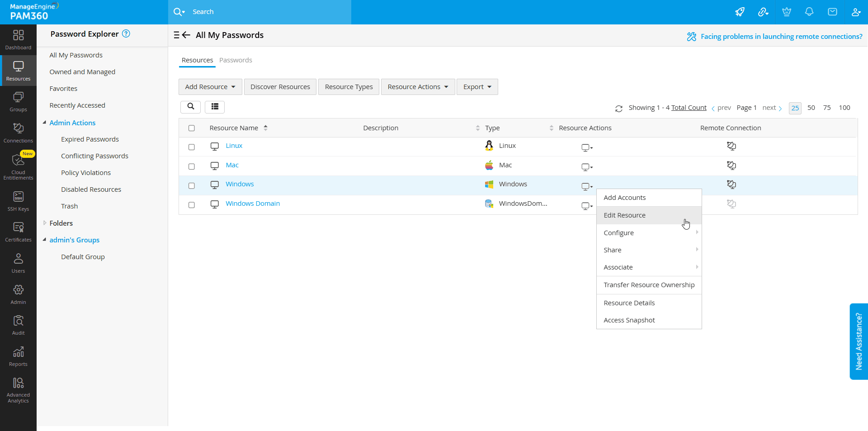This screenshot has height=431, width=868.
Task: Click the crown icon in the top header
Action: point(787,12)
